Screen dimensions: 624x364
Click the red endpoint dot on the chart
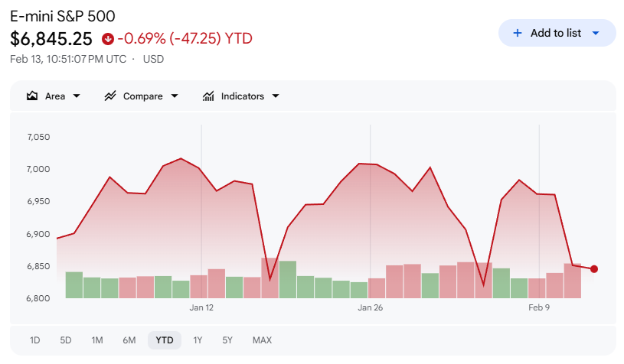coord(594,269)
